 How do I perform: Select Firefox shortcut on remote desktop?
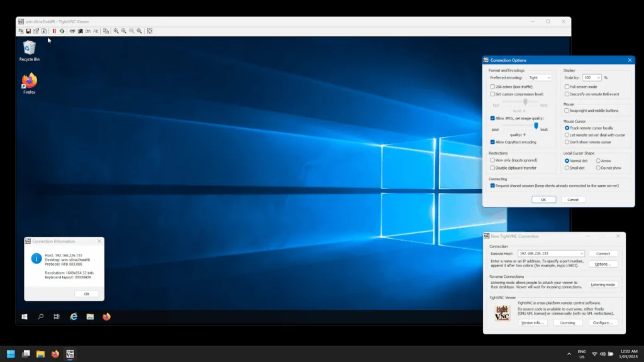click(29, 84)
